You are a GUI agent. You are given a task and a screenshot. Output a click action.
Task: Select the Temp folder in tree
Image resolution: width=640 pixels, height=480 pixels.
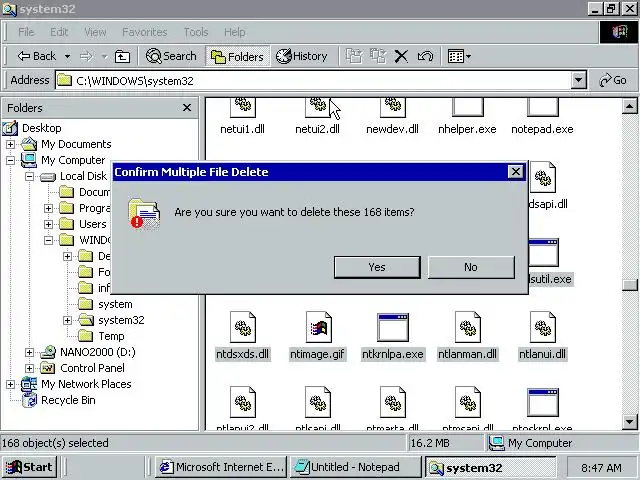point(111,336)
